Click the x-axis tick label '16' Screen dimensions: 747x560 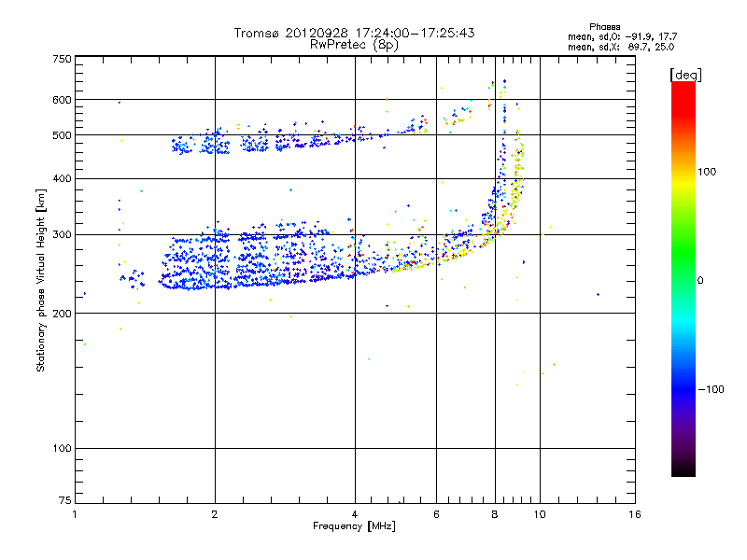635,514
